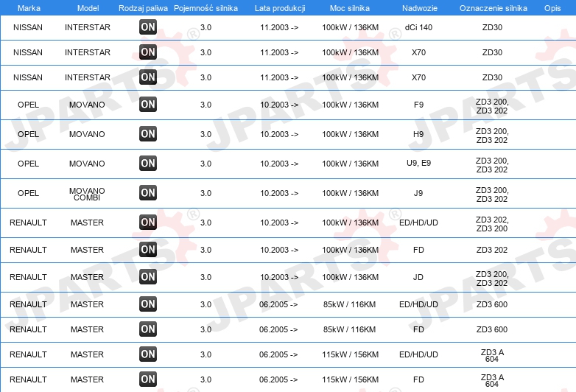Click 10.2003 -> in the U9, E9 row
This screenshot has width=576, height=392.
coord(279,164)
